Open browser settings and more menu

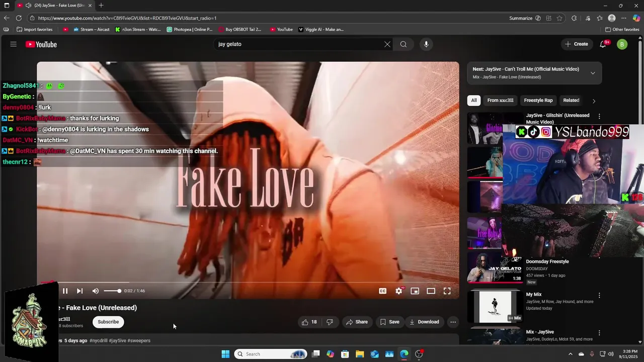pyautogui.click(x=624, y=18)
